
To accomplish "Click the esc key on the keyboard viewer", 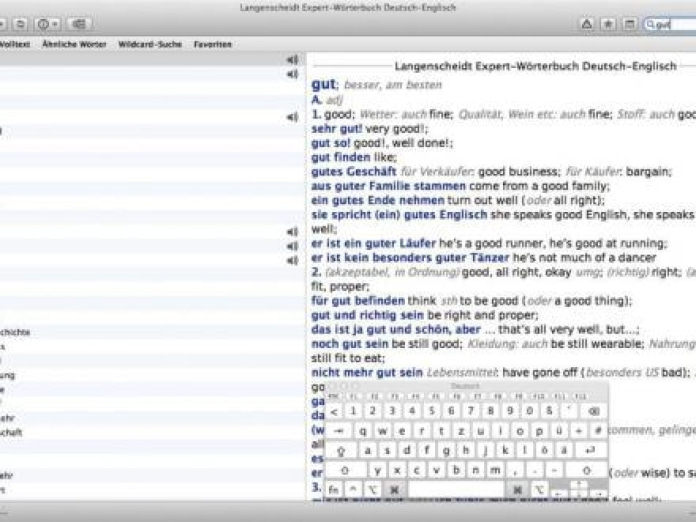I will [334, 396].
